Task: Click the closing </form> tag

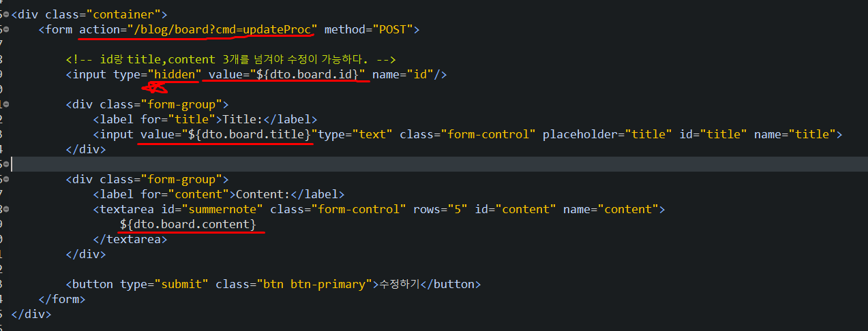Action: click(x=62, y=299)
